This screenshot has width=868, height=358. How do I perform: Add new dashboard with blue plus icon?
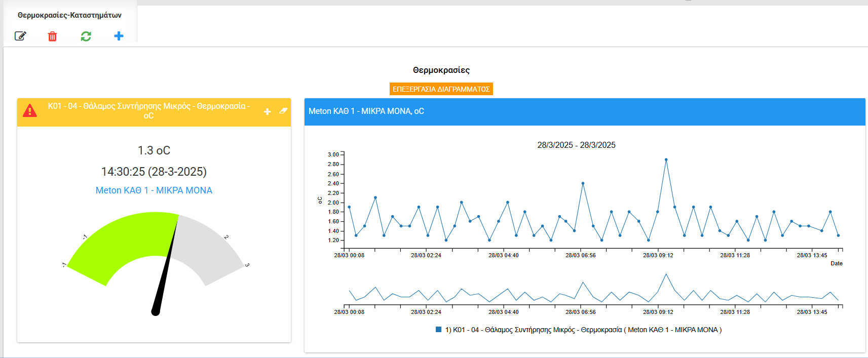pos(119,36)
